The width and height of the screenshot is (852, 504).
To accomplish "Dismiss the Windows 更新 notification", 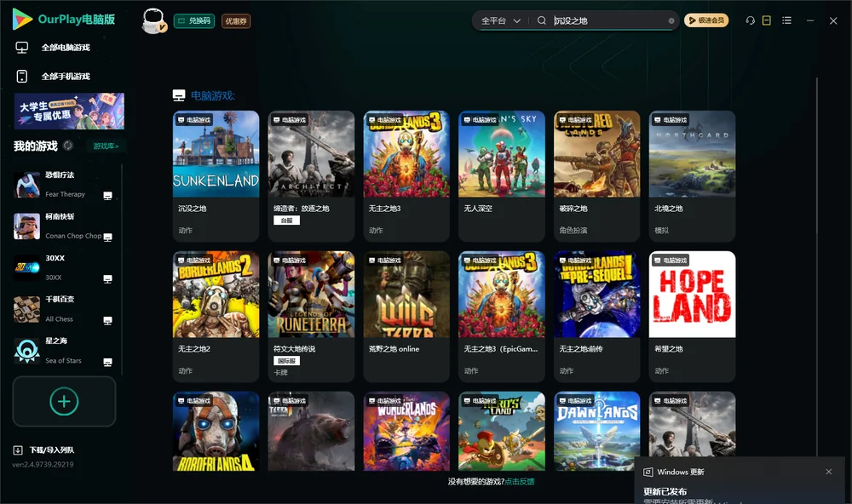I will tap(828, 472).
